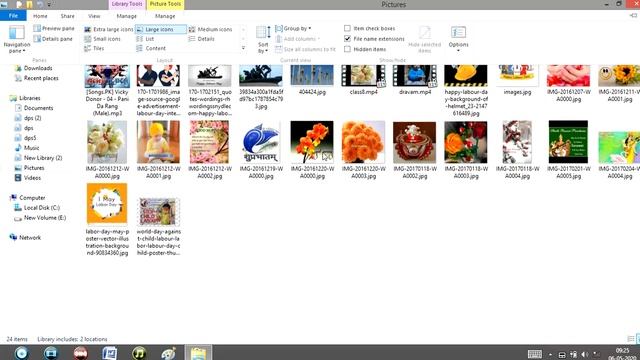Image resolution: width=640 pixels, height=360 pixels.
Task: Switch to details view via status bar icon
Action: pyautogui.click(x=631, y=339)
